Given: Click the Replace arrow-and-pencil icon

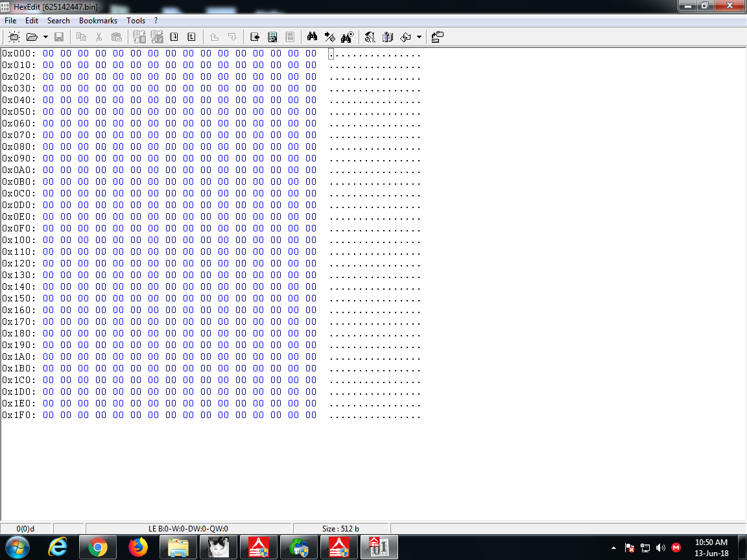Looking at the screenshot, I should [329, 37].
